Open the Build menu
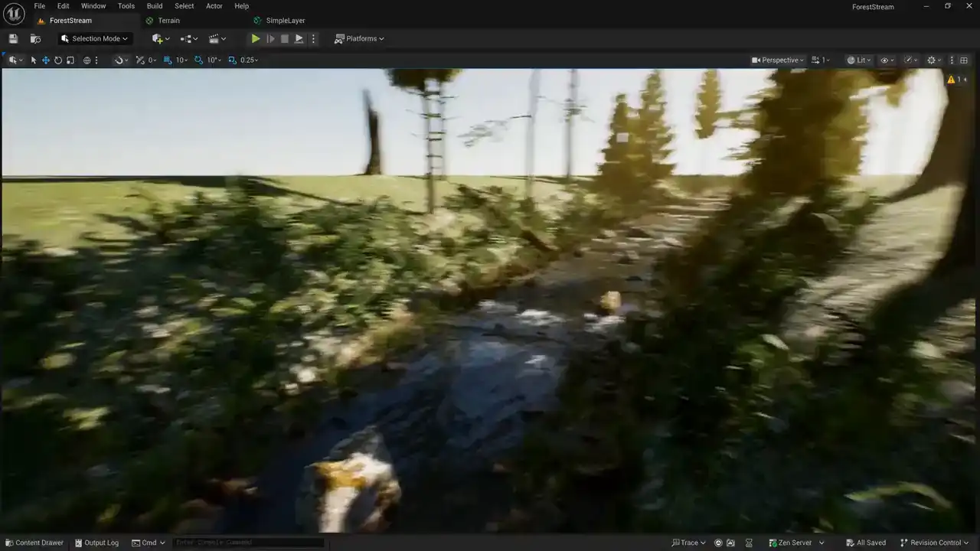 click(155, 6)
